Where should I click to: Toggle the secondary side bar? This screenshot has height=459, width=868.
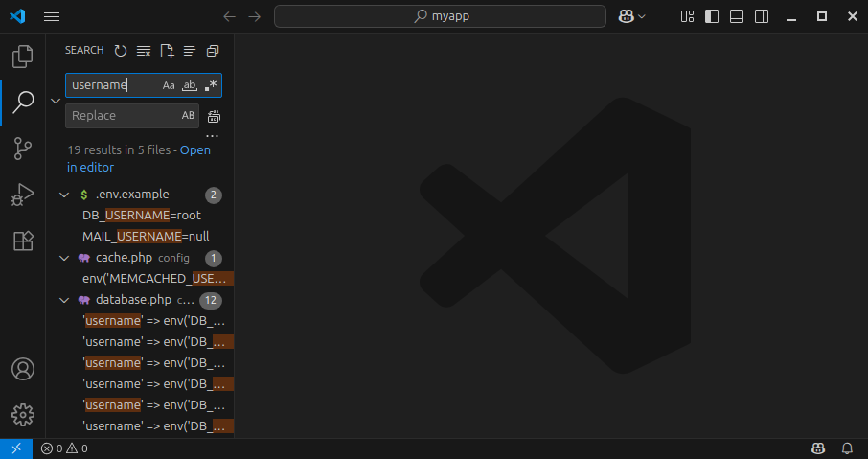pos(762,16)
